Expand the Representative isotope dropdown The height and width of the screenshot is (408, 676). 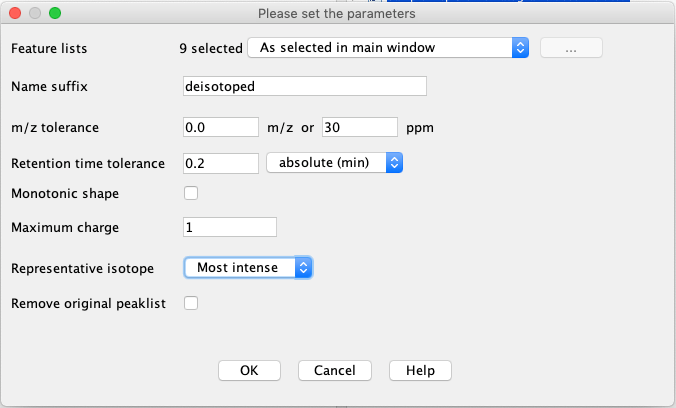tap(248, 267)
